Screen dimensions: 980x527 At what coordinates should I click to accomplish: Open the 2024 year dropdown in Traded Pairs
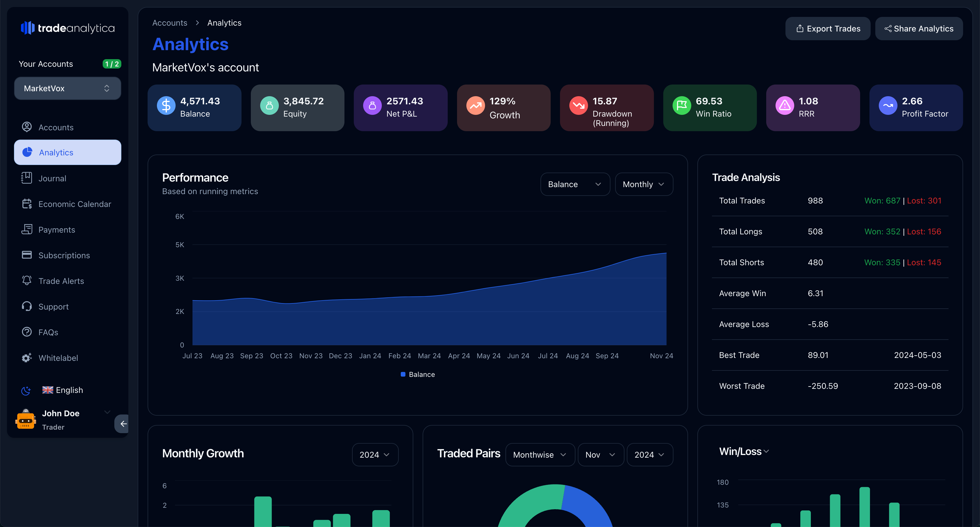(x=650, y=454)
